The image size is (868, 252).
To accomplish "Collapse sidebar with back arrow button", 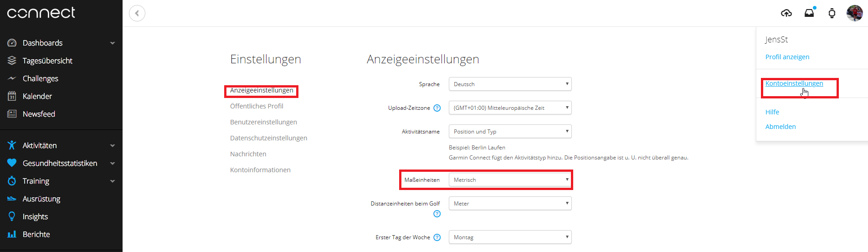I will click(137, 13).
